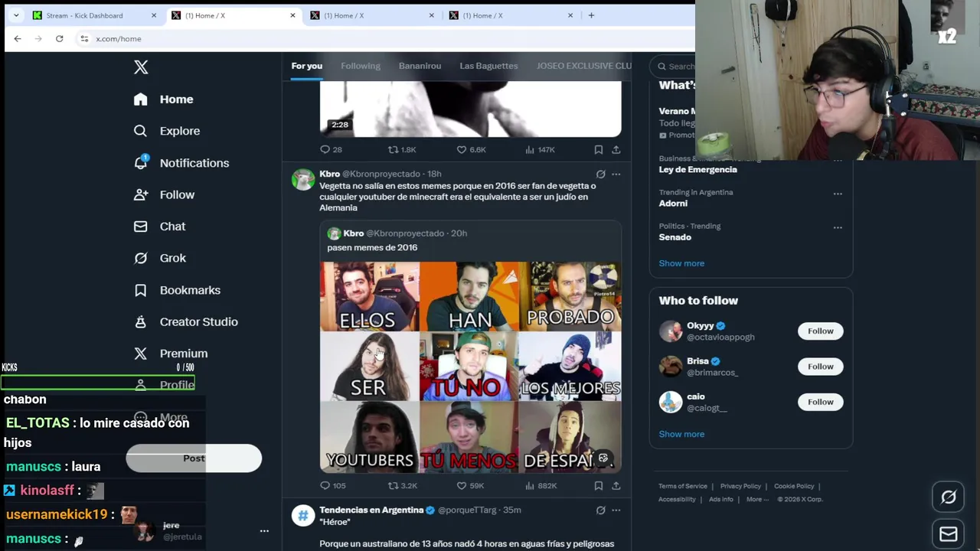
Task: Open options for Adorni trend
Action: pyautogui.click(x=838, y=194)
